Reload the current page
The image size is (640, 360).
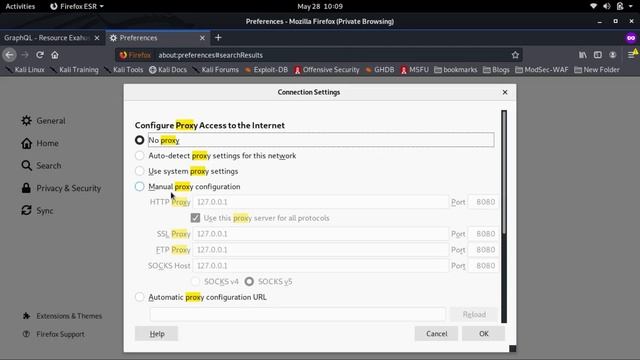click(x=40, y=55)
